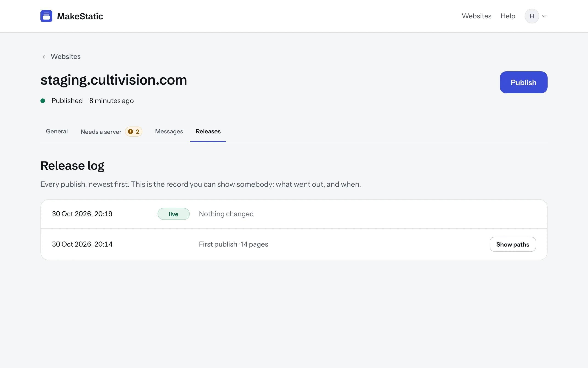Select the 30 Oct 2026, 20:19 release
The height and width of the screenshot is (368, 588).
point(294,214)
